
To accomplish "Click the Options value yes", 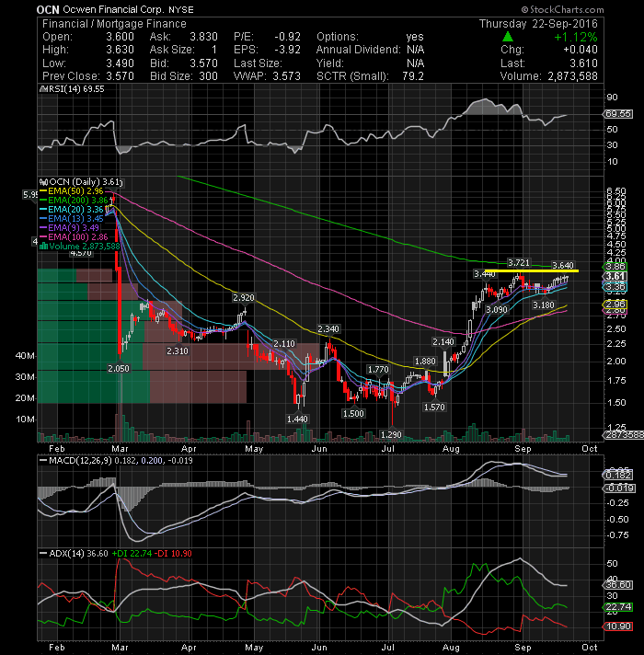I will [415, 37].
